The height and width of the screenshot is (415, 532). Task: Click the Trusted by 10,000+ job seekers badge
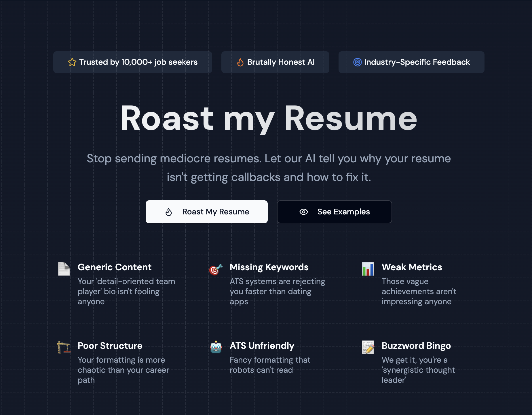[133, 62]
